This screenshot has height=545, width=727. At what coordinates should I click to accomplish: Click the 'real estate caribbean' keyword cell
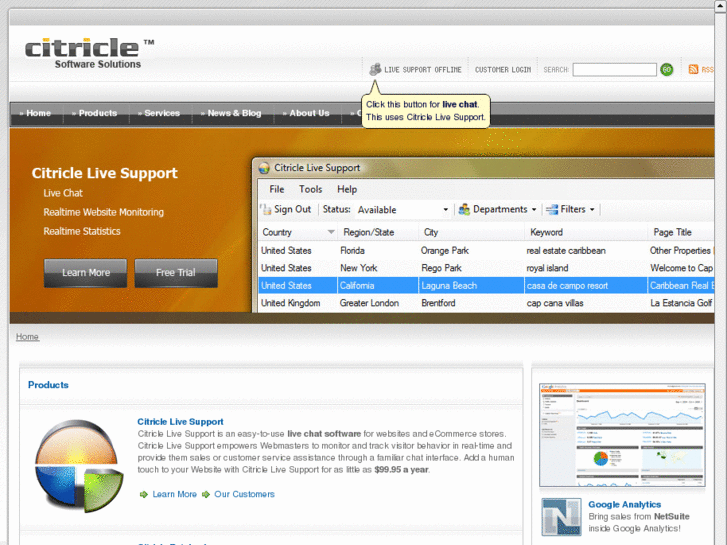tap(566, 250)
